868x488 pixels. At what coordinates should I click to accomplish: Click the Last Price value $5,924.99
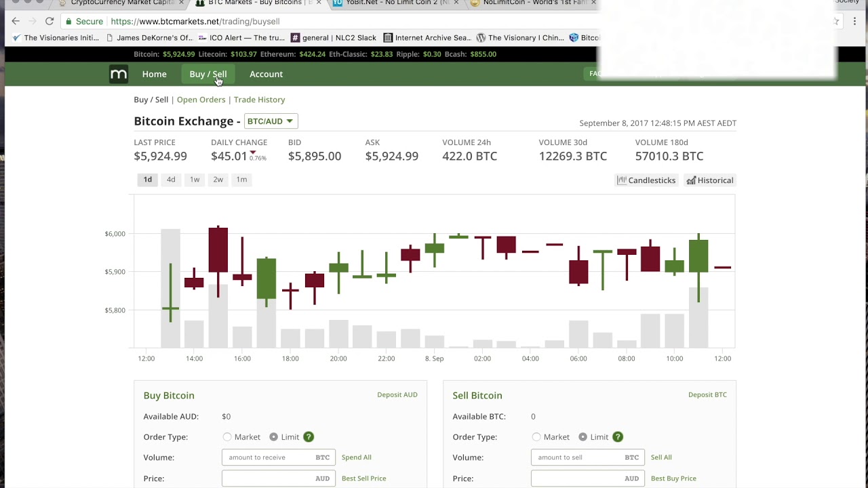(160, 156)
